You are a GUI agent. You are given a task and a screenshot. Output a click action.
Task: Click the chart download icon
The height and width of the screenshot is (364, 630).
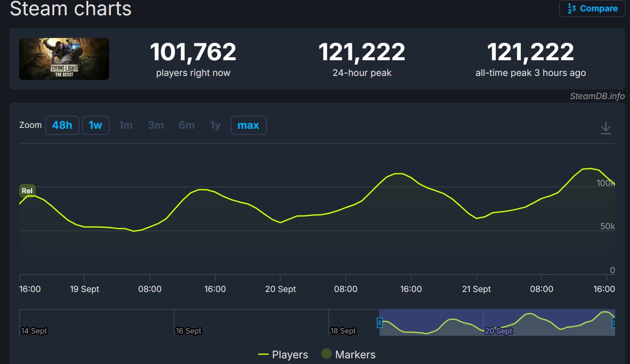(x=606, y=128)
